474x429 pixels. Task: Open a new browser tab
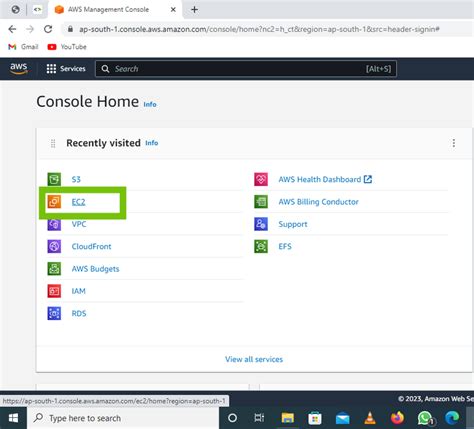tap(194, 10)
